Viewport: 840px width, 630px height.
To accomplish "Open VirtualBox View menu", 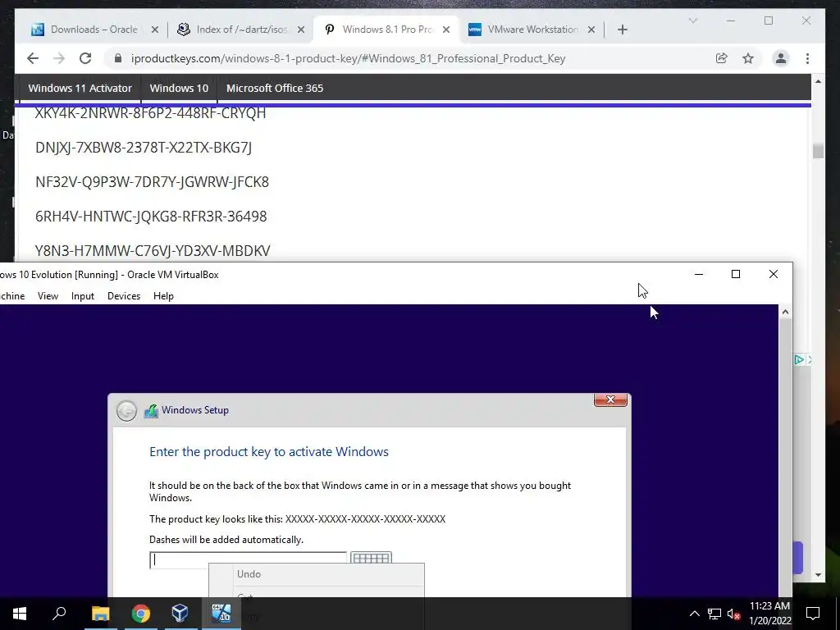I will point(48,295).
